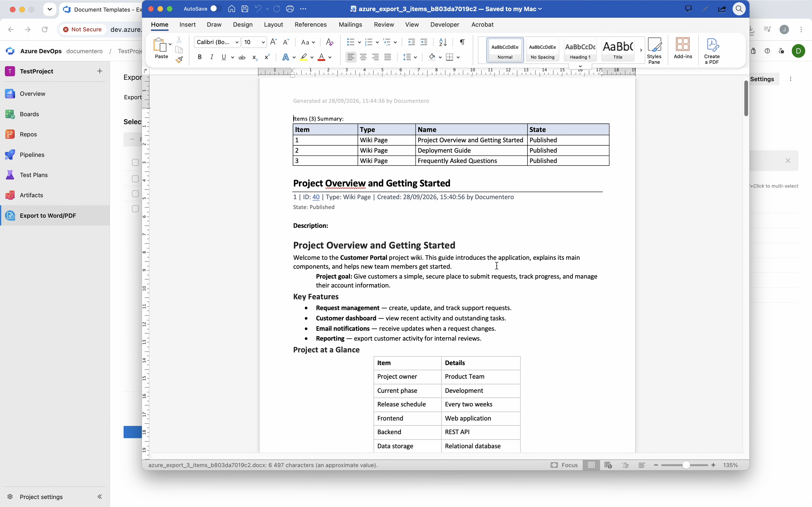
Task: Cut selection with scissors icon
Action: [179, 40]
